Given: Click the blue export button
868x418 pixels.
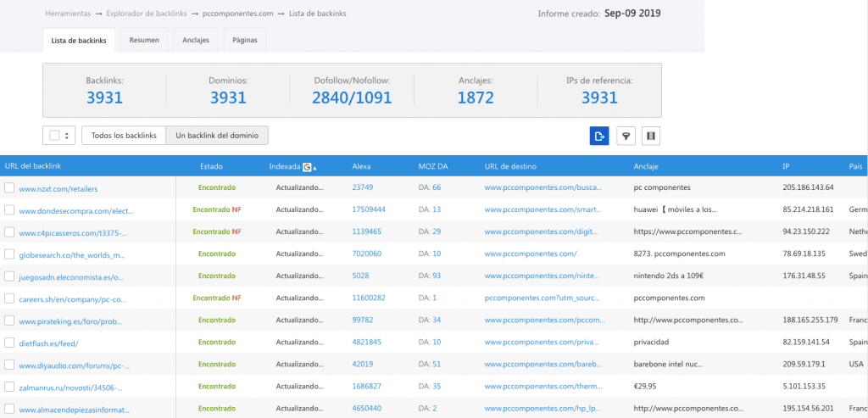Looking at the screenshot, I should [599, 136].
